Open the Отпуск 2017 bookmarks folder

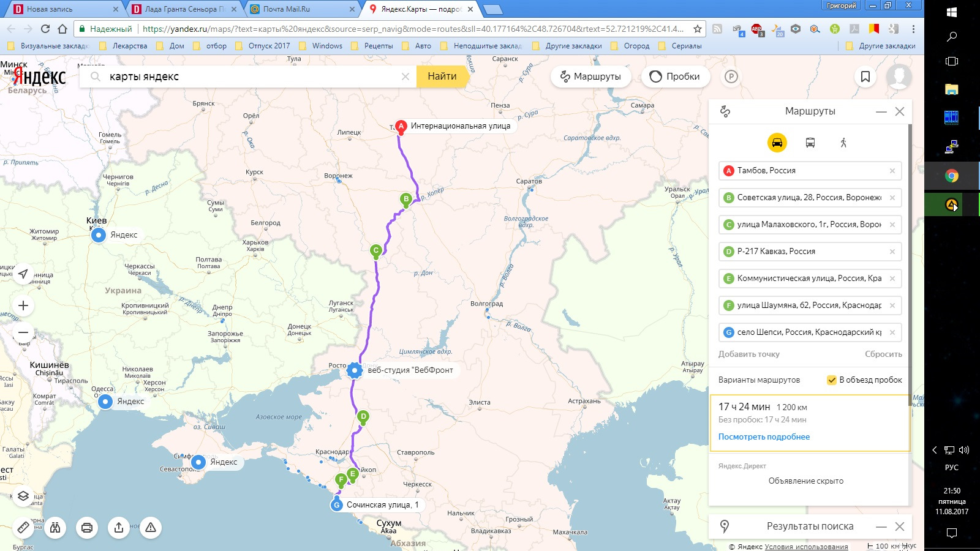[x=263, y=46]
